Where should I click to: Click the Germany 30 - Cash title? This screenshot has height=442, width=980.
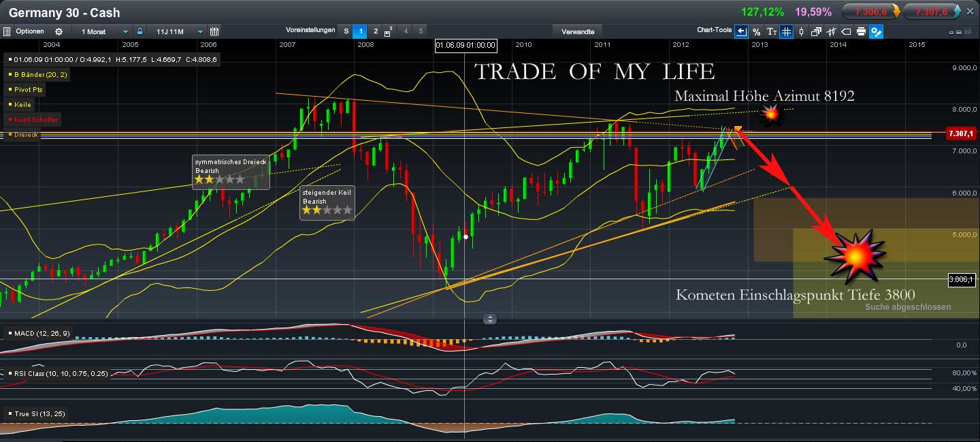64,12
